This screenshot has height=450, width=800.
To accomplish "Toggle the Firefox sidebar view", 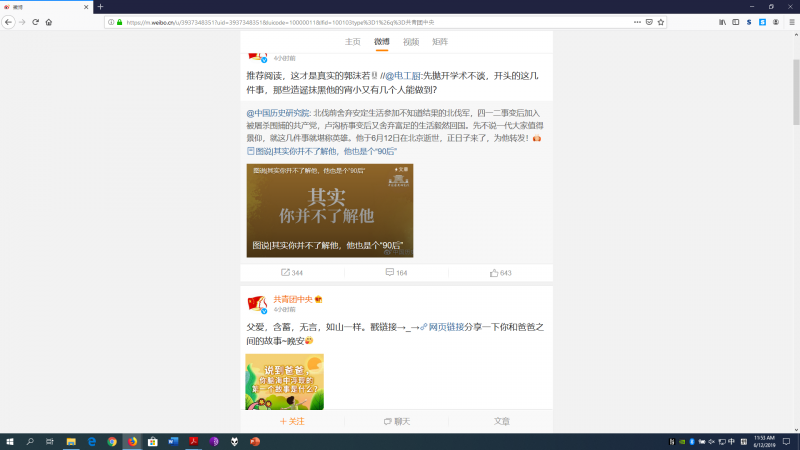I will point(736,22).
